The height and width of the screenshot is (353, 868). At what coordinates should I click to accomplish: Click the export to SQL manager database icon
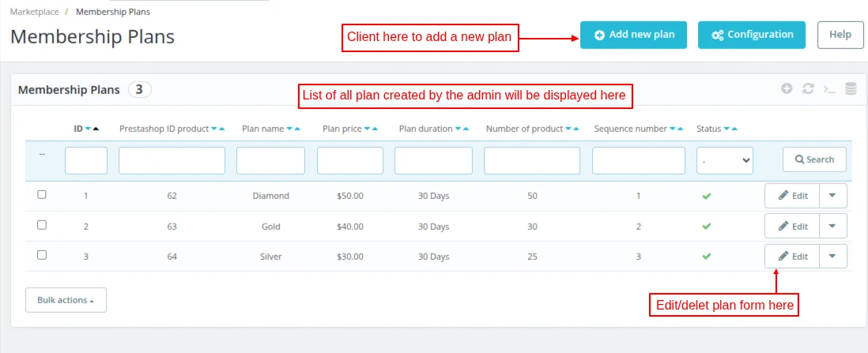tap(851, 89)
